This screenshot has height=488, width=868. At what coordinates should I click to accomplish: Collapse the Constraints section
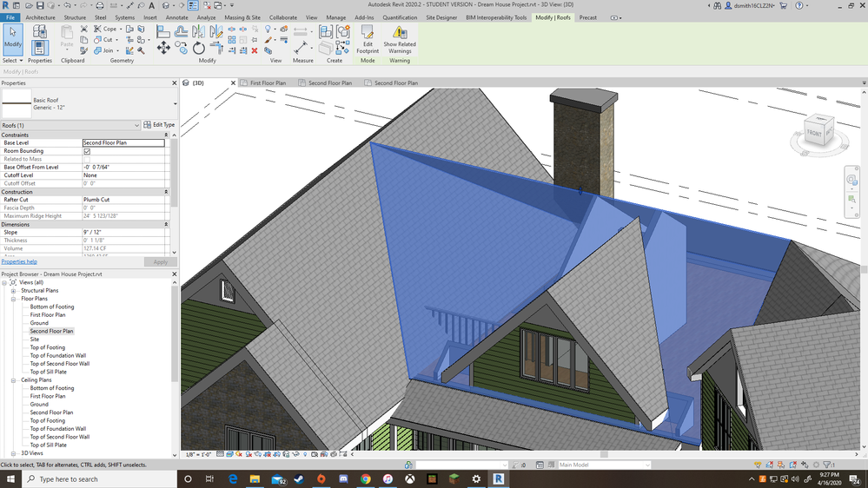click(x=168, y=135)
